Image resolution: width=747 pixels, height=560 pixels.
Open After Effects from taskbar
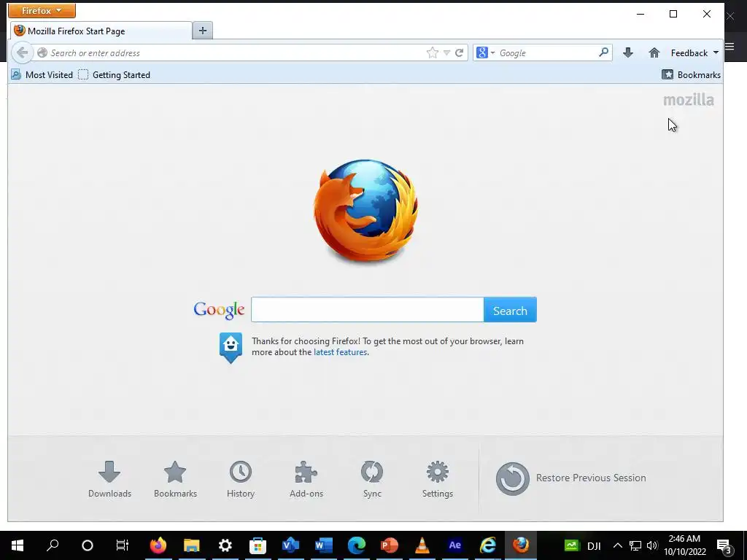[x=455, y=545]
